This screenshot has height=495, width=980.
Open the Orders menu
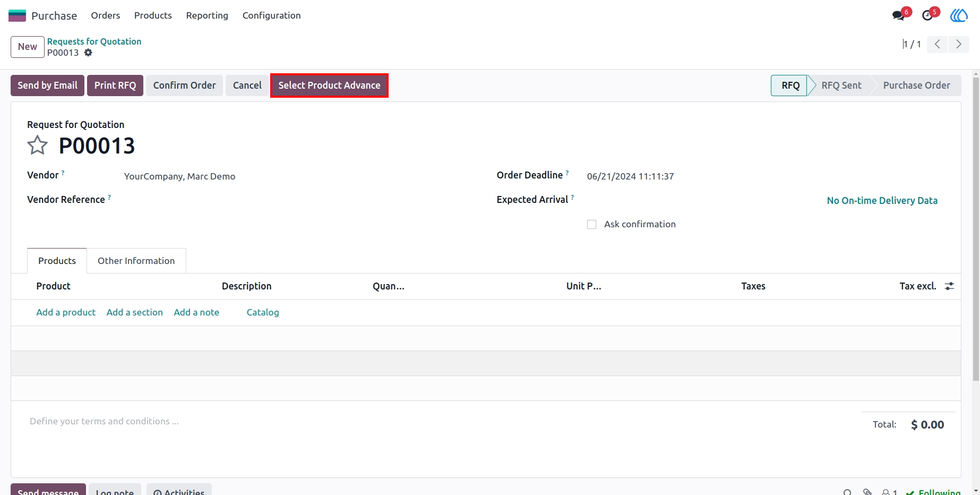105,15
